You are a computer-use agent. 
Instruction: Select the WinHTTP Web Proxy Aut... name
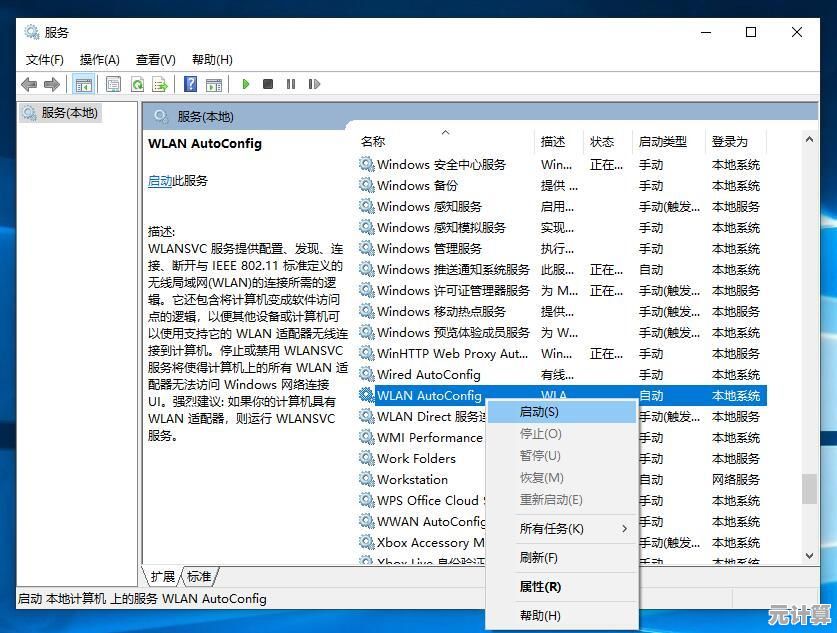[x=452, y=353]
